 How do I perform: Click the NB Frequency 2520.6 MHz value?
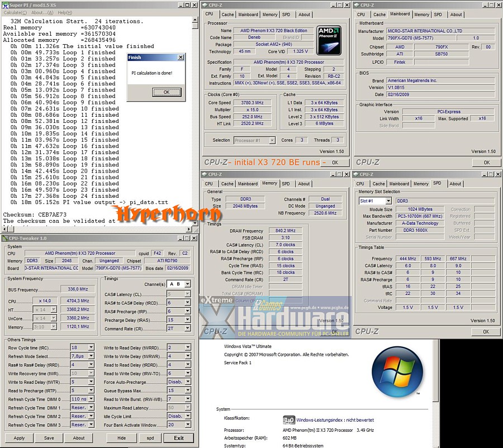(x=325, y=213)
